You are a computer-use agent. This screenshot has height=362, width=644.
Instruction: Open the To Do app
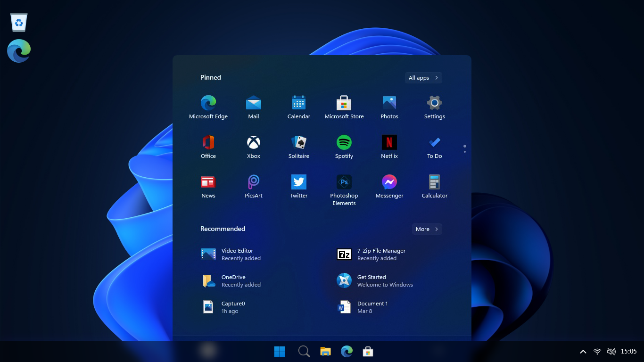(x=435, y=147)
